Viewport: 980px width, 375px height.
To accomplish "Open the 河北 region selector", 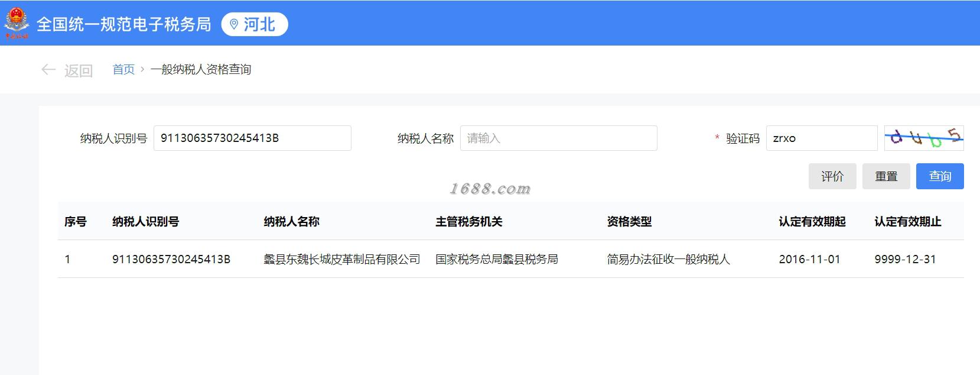I will pyautogui.click(x=255, y=24).
